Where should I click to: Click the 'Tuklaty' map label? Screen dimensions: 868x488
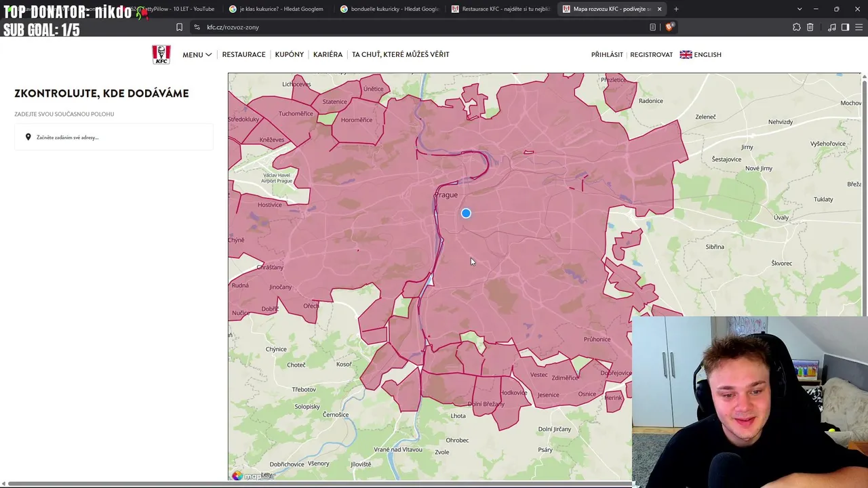click(823, 199)
